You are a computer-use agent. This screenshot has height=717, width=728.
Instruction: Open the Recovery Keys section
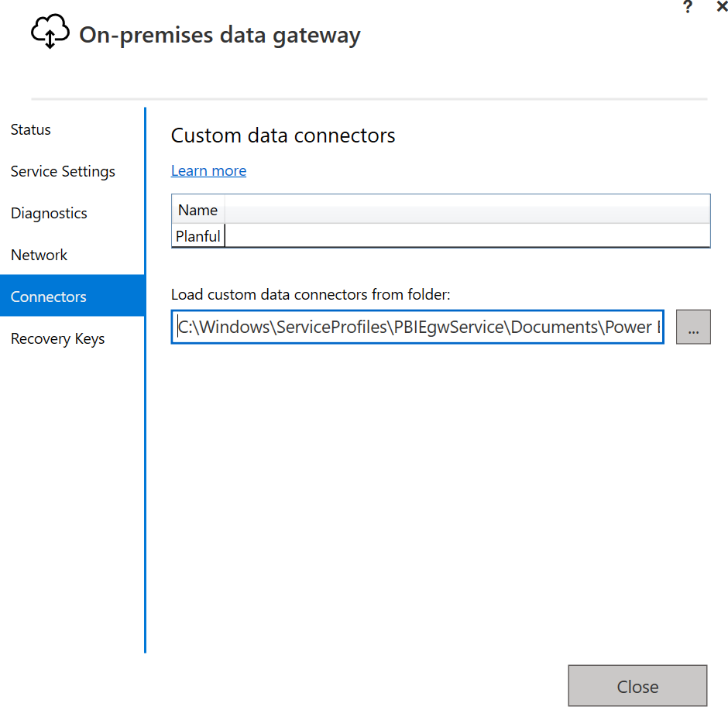(x=57, y=339)
